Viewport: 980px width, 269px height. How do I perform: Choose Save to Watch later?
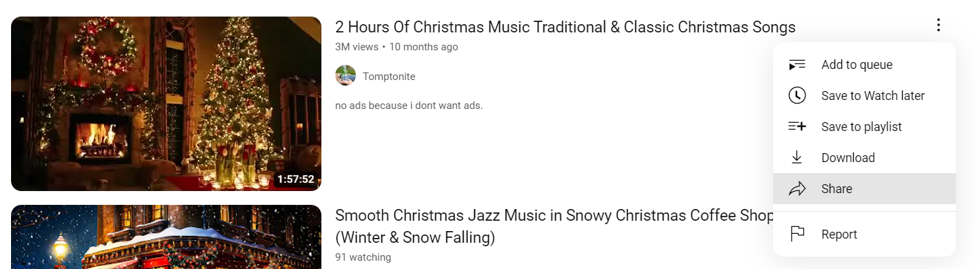[864, 96]
